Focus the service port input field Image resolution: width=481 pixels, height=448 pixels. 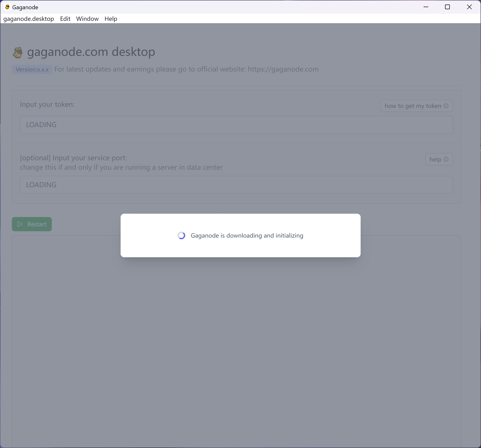pyautogui.click(x=236, y=185)
